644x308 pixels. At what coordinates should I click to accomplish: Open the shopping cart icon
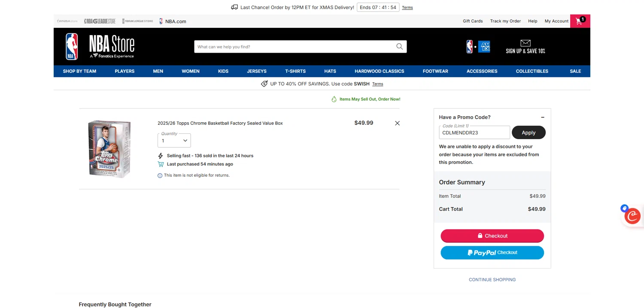click(x=580, y=21)
